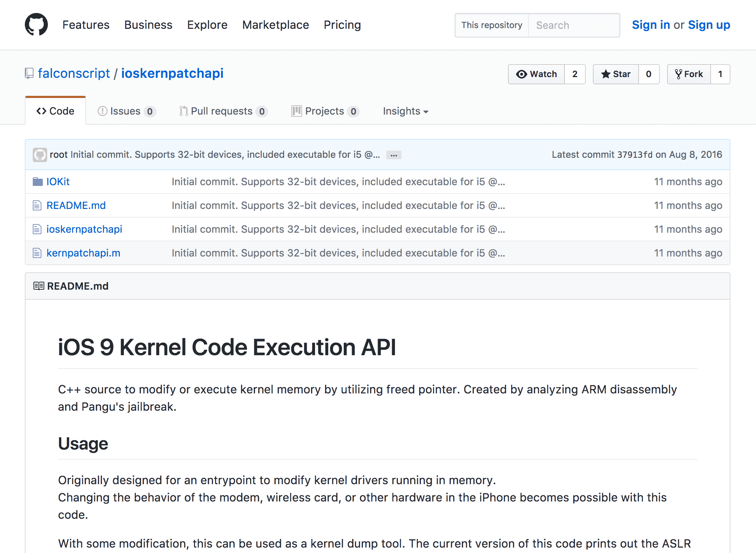
Task: Expand the Insights dropdown
Action: pyautogui.click(x=405, y=111)
